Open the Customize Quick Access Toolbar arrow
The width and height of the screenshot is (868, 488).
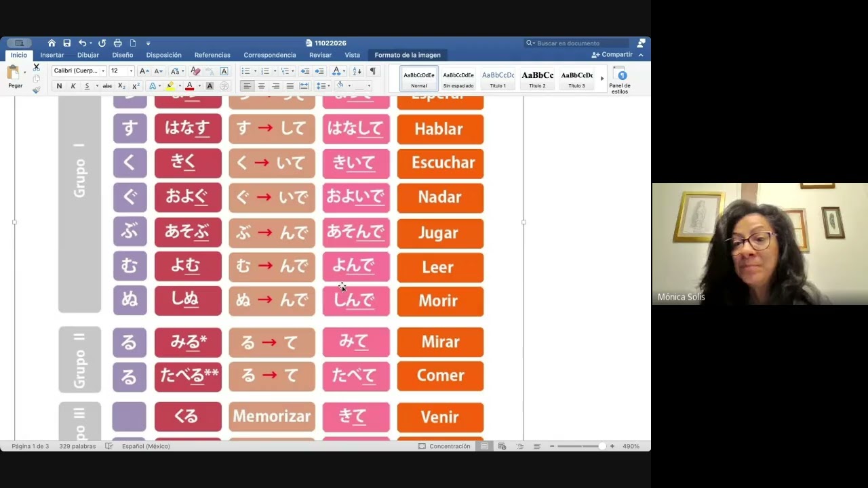coord(148,43)
